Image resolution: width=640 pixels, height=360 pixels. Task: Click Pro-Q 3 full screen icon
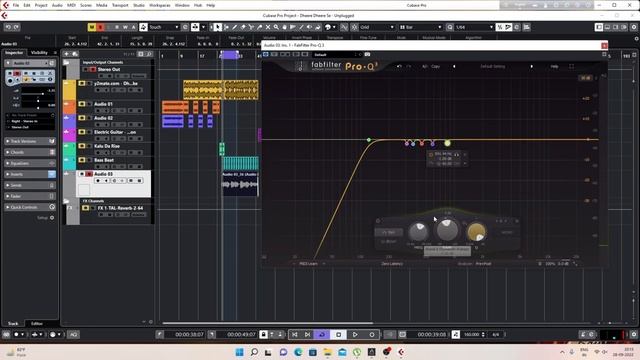pos(571,66)
